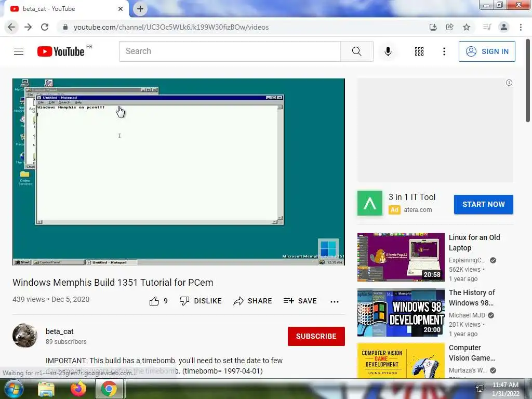Open Computer Vision Game Development thumbnail
532x399 pixels.
(401, 361)
